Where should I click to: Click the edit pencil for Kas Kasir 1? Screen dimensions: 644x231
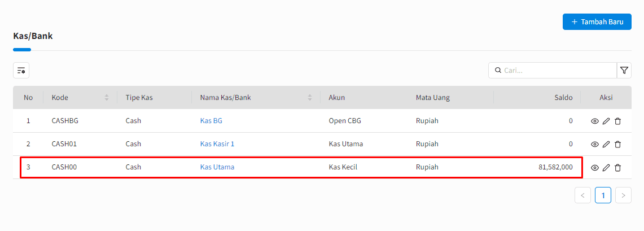point(606,144)
